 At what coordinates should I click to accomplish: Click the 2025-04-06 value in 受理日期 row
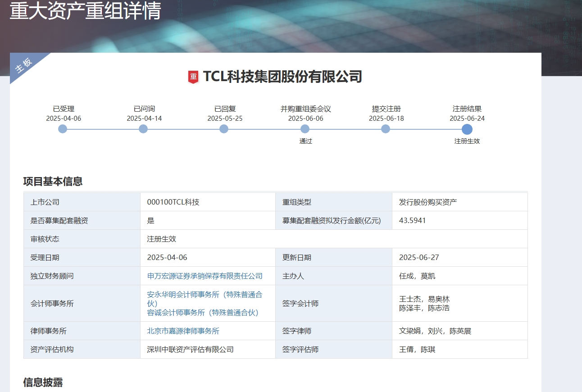tap(167, 257)
